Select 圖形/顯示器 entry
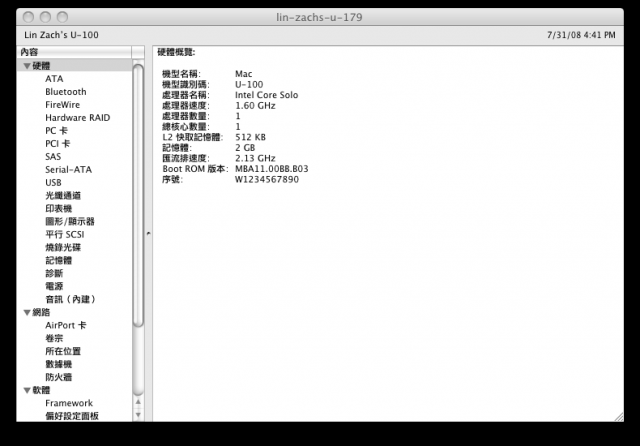This screenshot has width=640, height=446. coord(70,222)
